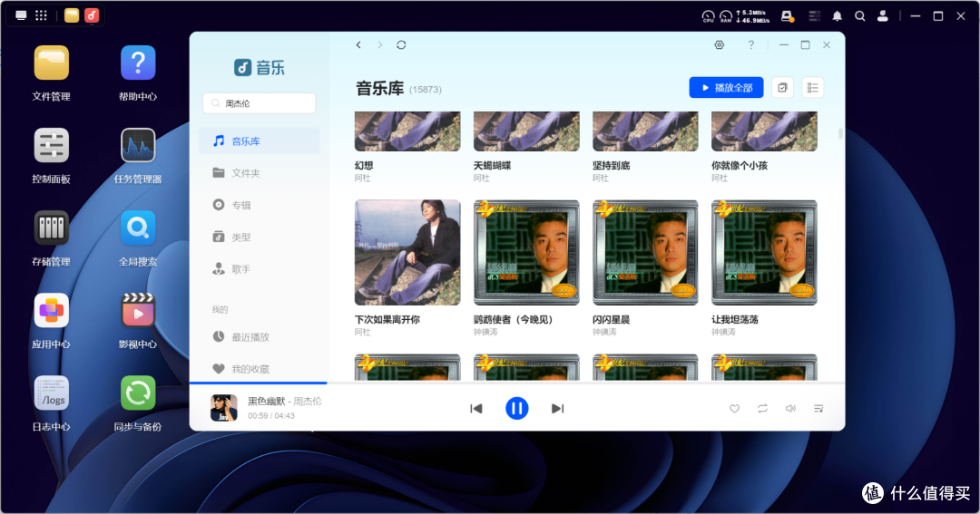Click song title 你就像个小孩
Screen dimensions: 980x514
(x=740, y=166)
